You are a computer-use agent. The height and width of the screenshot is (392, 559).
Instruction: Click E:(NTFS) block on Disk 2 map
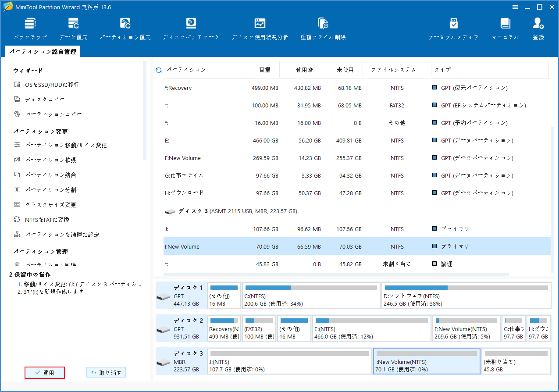pos(372,328)
